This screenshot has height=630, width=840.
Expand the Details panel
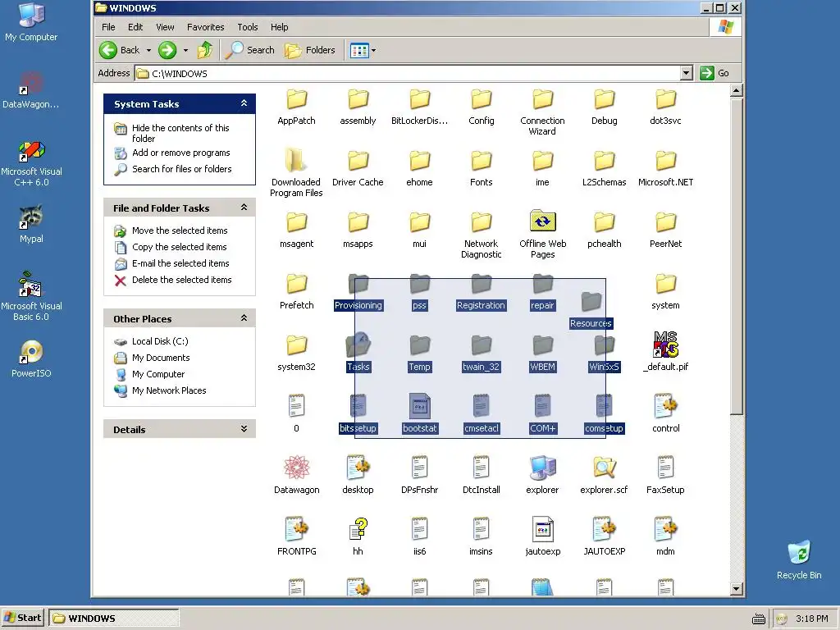(244, 429)
